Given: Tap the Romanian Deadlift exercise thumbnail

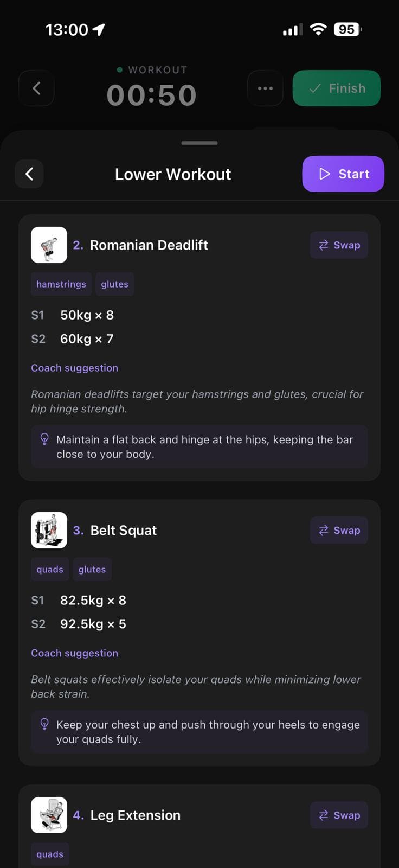Looking at the screenshot, I should 49,245.
